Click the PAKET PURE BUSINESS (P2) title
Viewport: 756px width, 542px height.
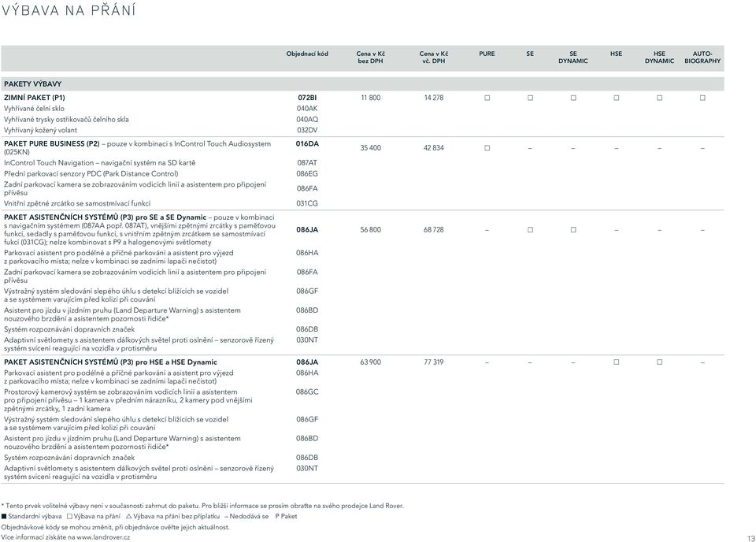click(x=52, y=143)
